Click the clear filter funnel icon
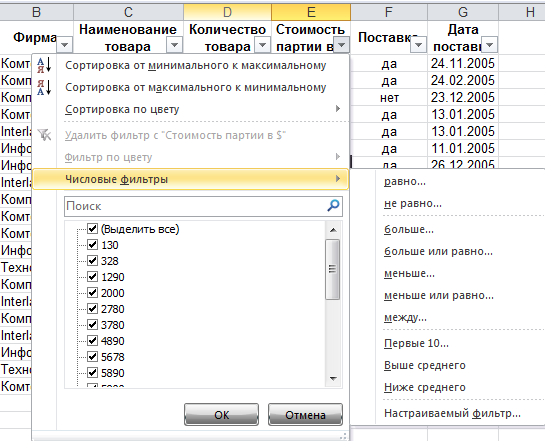This screenshot has height=441, width=545. coord(44,135)
